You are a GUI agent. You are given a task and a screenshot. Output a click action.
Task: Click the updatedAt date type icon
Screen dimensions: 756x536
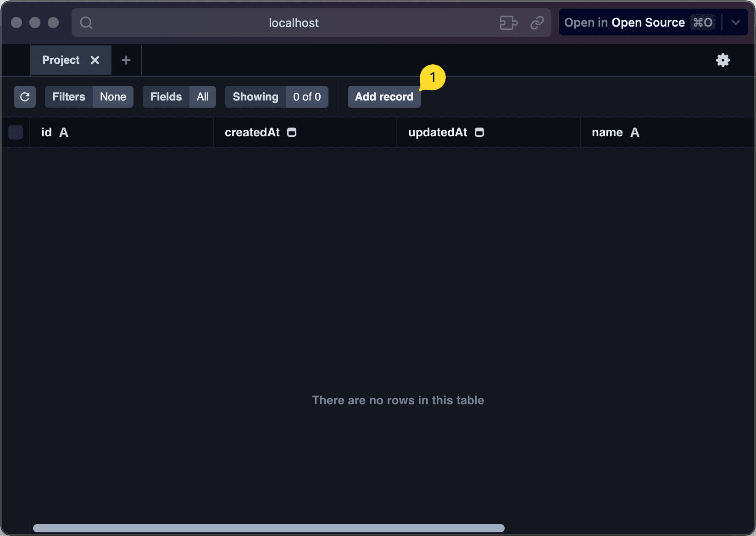click(x=479, y=133)
